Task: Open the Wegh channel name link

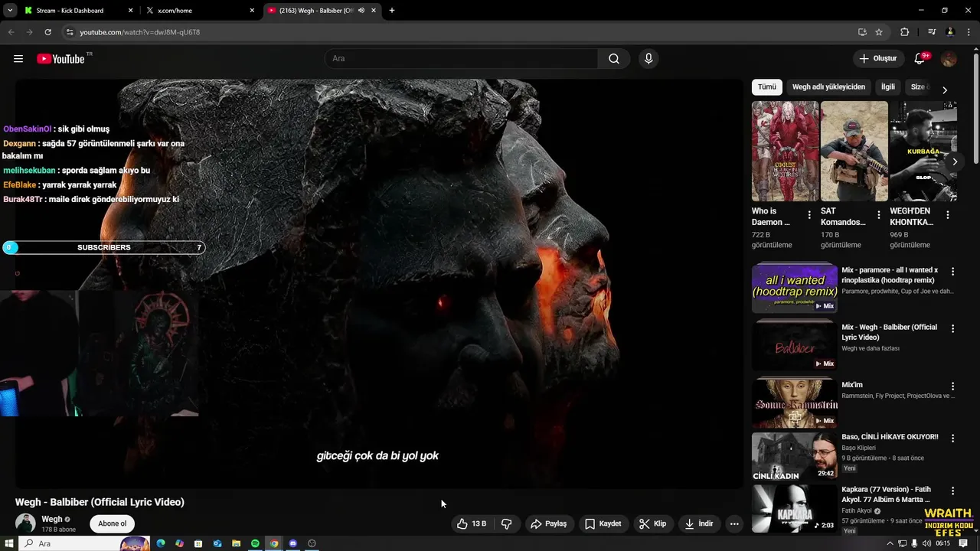Action: (52, 519)
